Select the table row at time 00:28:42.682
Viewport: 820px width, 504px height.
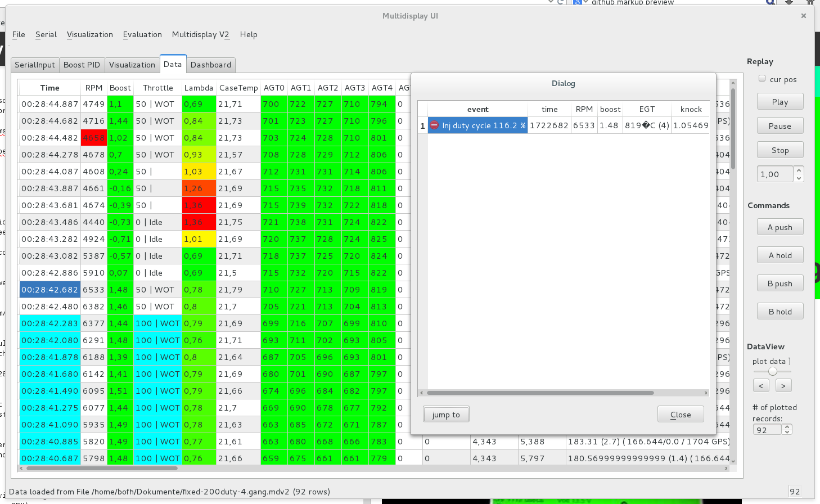[x=50, y=289]
